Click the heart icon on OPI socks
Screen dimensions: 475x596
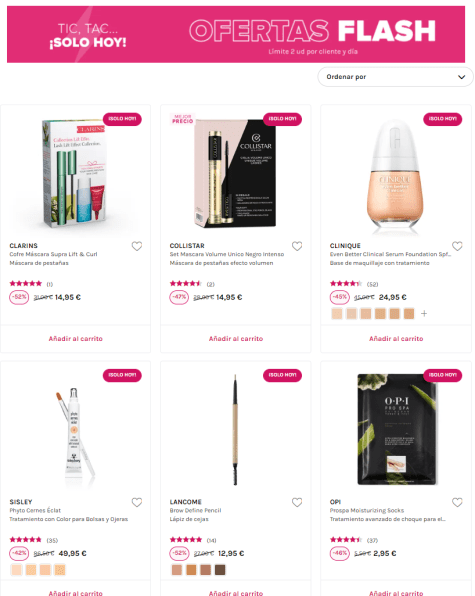tap(457, 502)
